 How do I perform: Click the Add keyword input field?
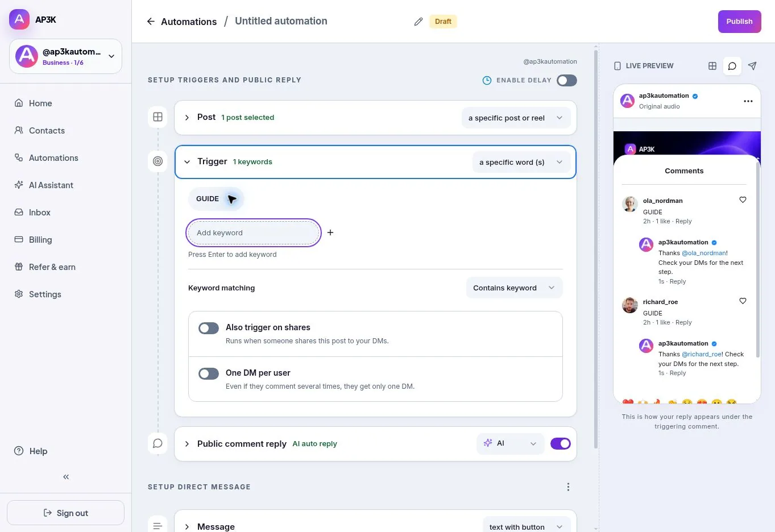[x=254, y=232]
